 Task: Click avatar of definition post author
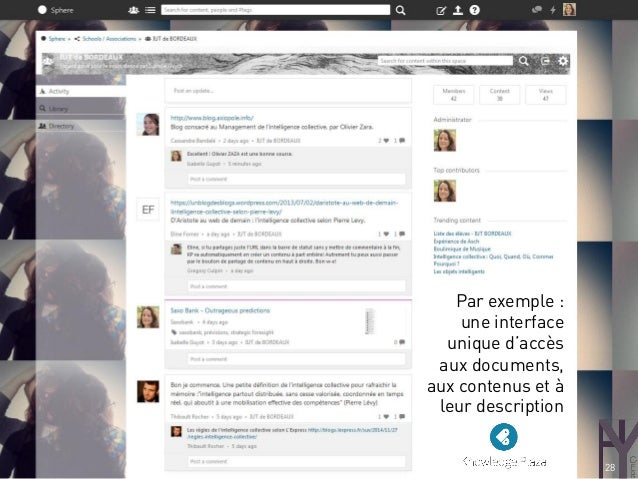tap(148, 391)
